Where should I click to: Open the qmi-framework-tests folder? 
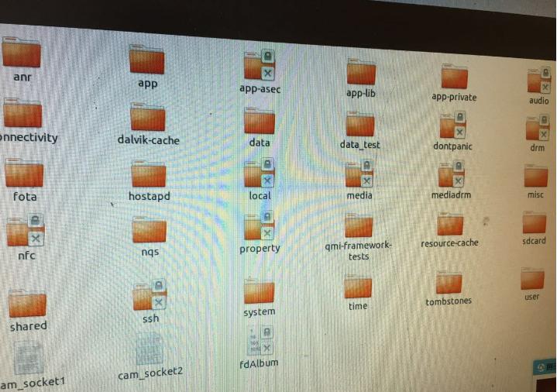358,225
